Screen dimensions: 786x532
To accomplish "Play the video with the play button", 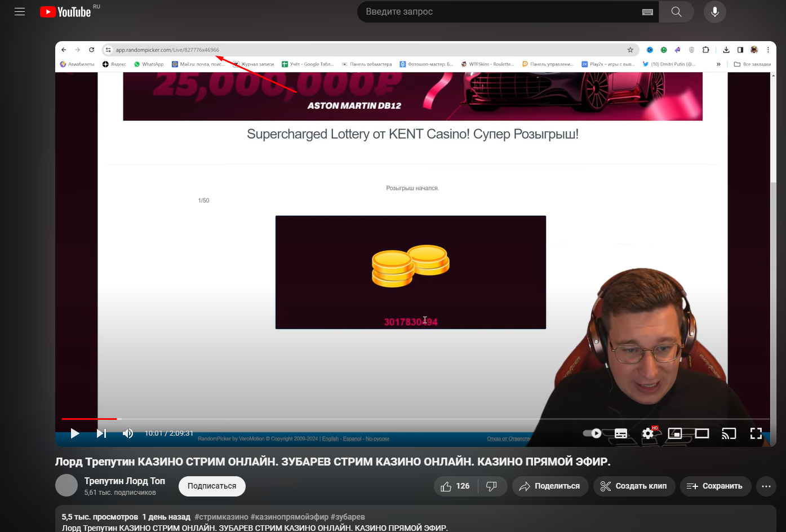I will click(x=75, y=433).
